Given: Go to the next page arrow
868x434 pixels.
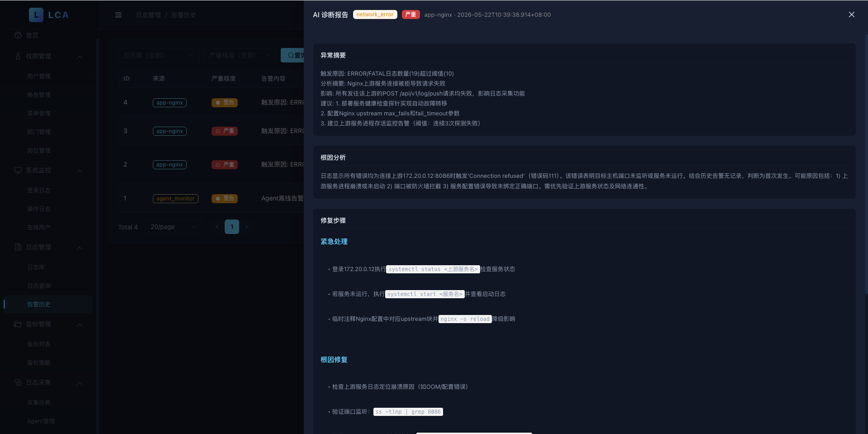Looking at the screenshot, I should (246, 227).
